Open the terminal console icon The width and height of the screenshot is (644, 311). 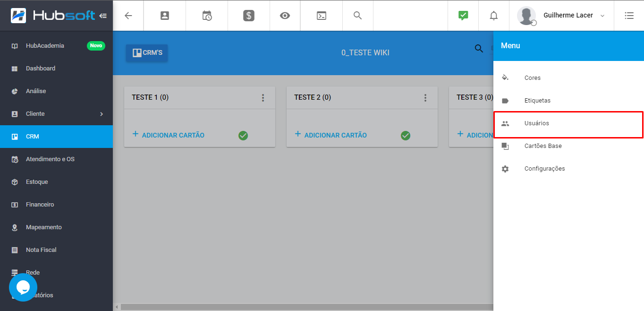(x=321, y=16)
